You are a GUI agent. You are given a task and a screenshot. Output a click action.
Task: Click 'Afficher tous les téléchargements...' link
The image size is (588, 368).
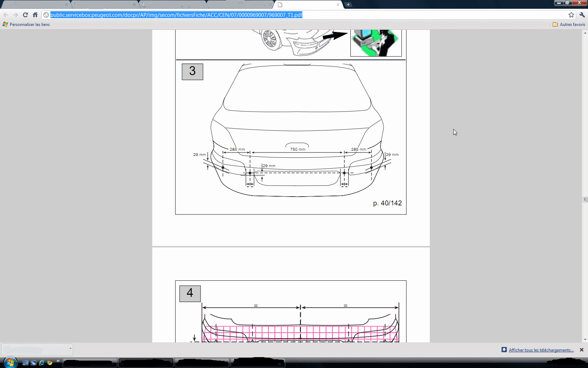(541, 350)
